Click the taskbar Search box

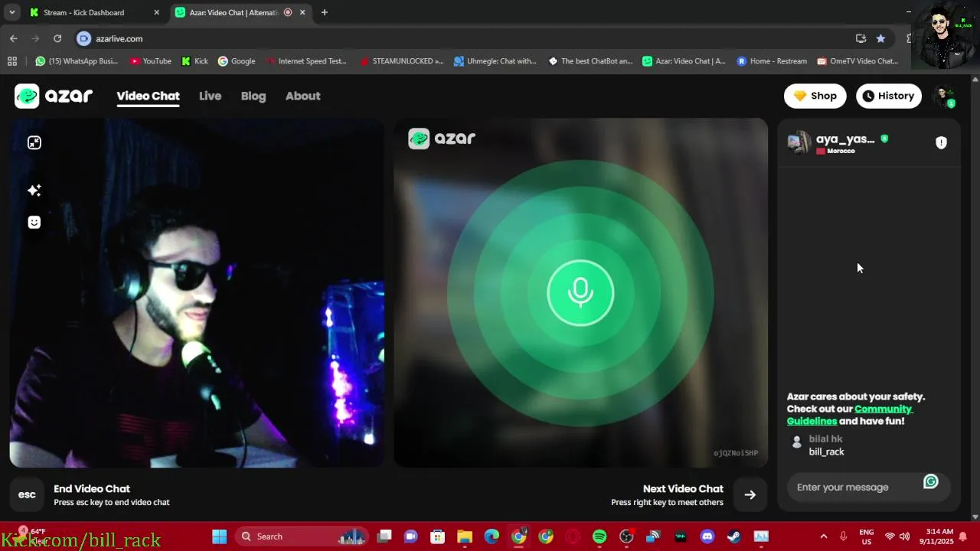[x=300, y=536]
